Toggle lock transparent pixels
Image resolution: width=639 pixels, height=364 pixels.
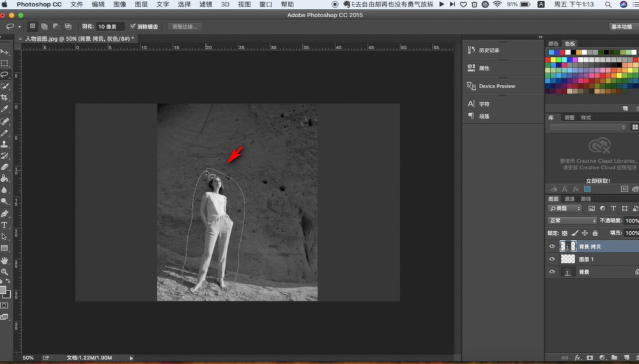pyautogui.click(x=564, y=233)
